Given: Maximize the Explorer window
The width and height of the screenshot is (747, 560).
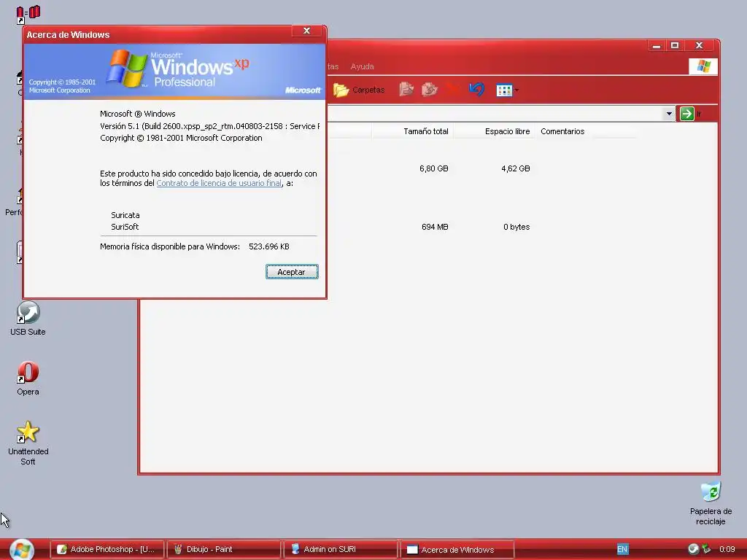Looking at the screenshot, I should [675, 46].
